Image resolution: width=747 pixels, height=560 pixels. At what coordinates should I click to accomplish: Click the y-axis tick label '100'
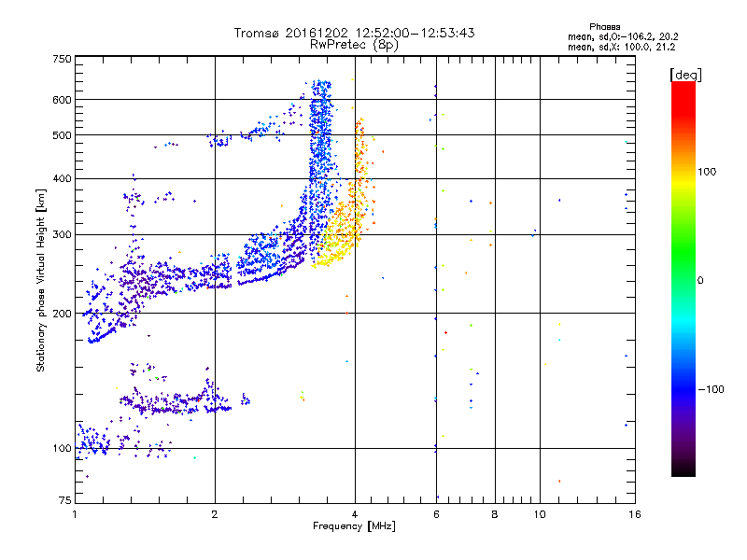coord(62,448)
